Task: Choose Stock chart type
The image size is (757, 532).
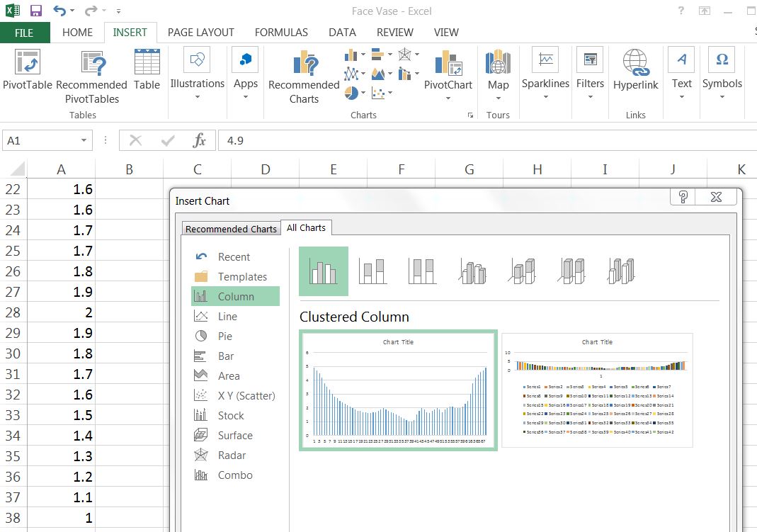Action: pyautogui.click(x=235, y=415)
